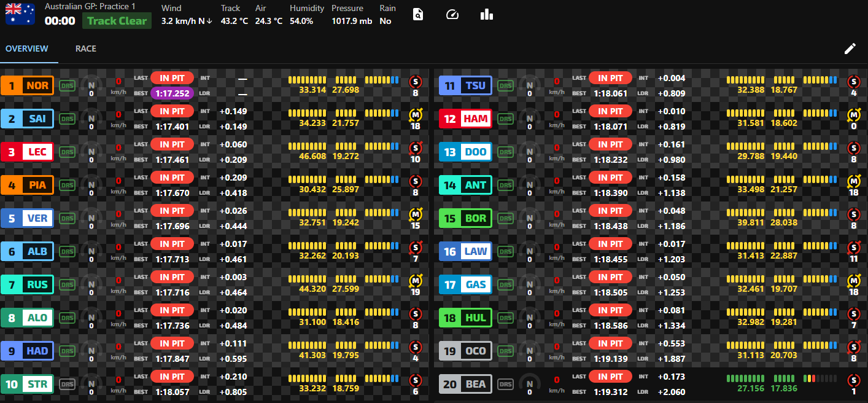868x403 pixels.
Task: Click the pencil edit layout icon
Action: (850, 49)
